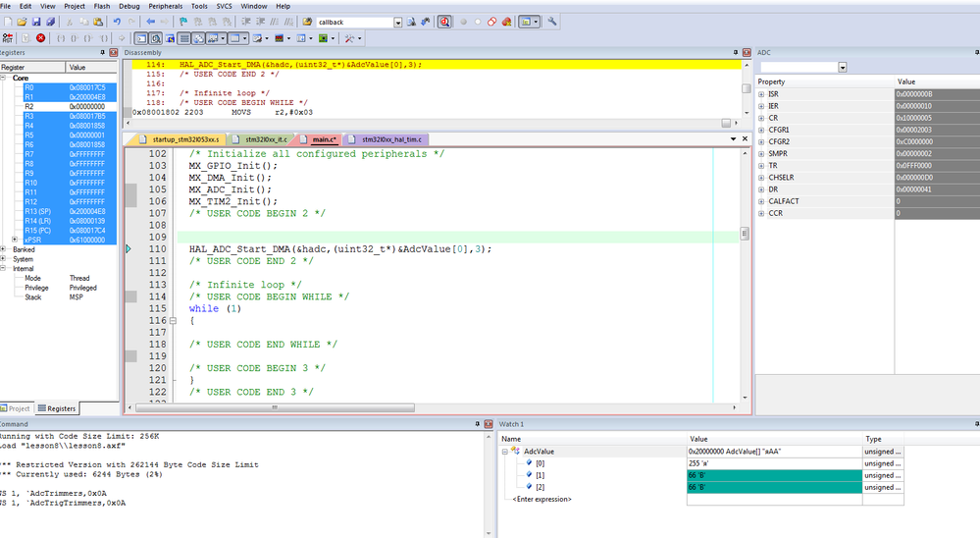Screen dimensions: 980x538
Task: Open the Debug menu
Action: click(x=129, y=6)
